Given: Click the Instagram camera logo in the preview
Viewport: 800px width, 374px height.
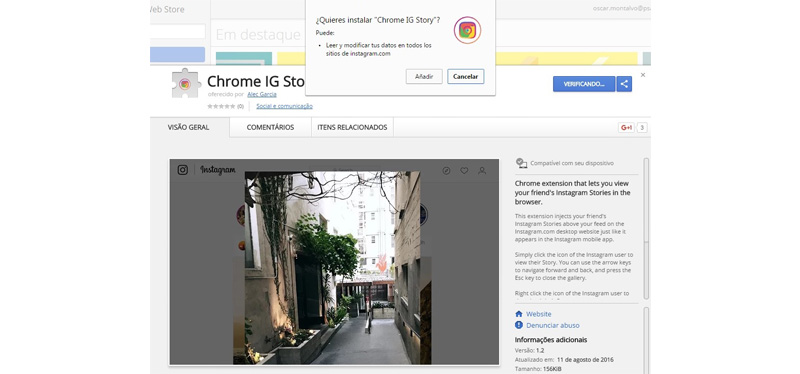Looking at the screenshot, I should (183, 170).
